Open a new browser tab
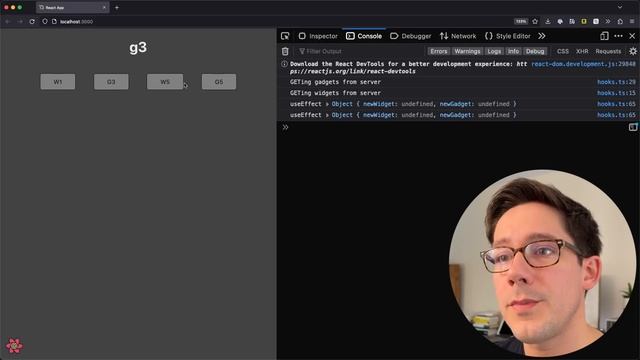Viewport: 640px width, 360px height. [117, 7]
